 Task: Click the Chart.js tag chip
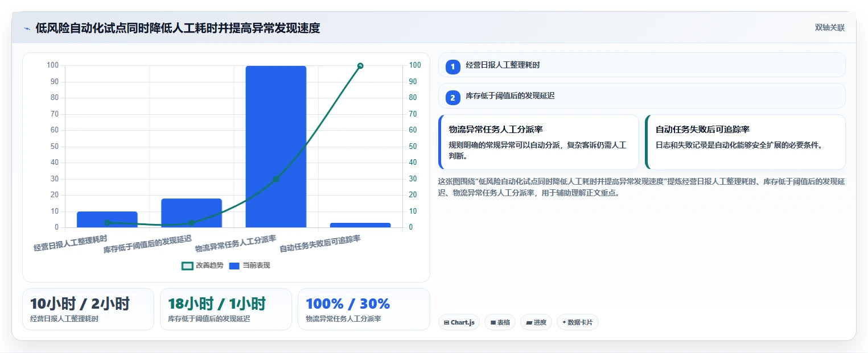point(459,322)
